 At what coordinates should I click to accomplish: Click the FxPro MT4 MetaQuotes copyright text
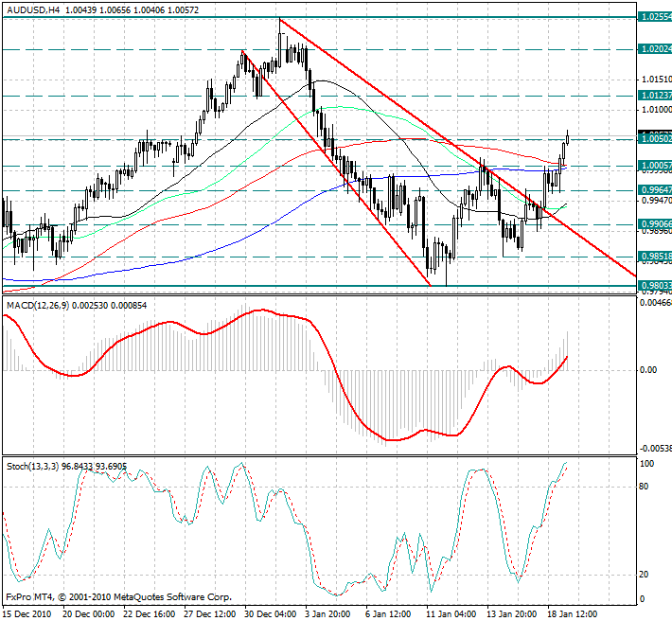click(x=118, y=597)
